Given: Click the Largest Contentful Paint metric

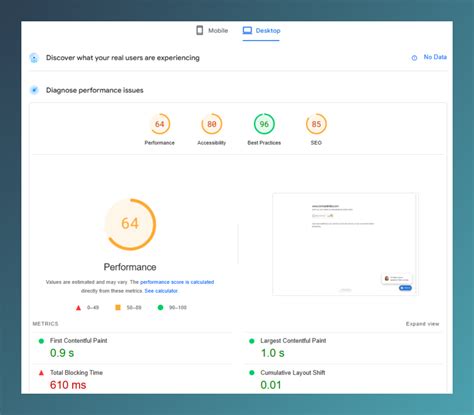Looking at the screenshot, I should coord(344,348).
